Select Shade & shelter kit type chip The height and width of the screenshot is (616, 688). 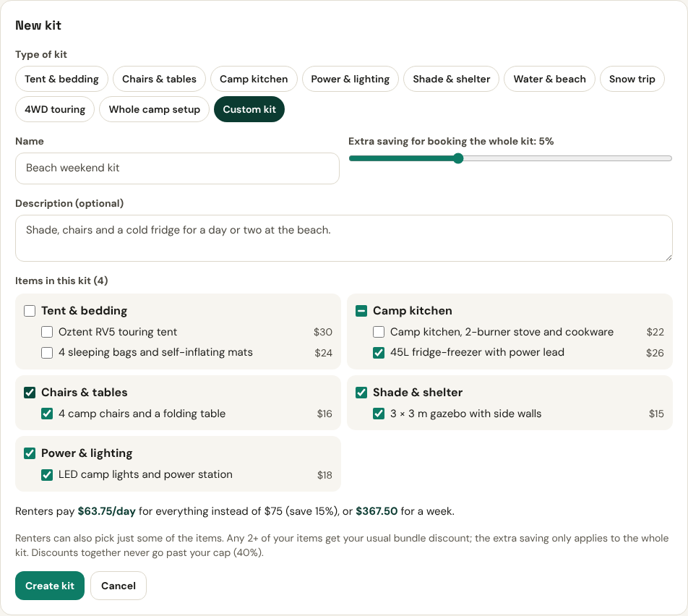point(451,79)
